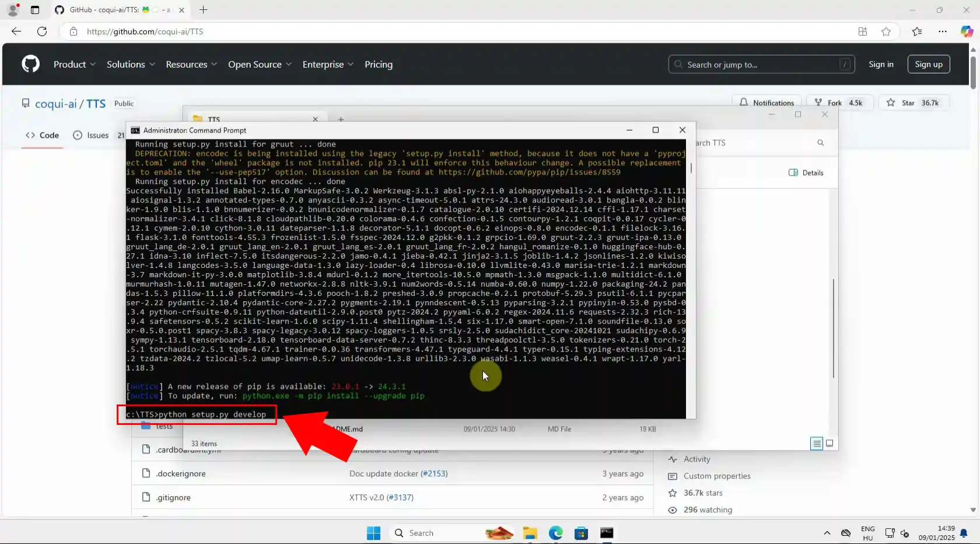This screenshot has height=544, width=980.
Task: Click the browser page vertical scrollbar
Action: pos(973,73)
